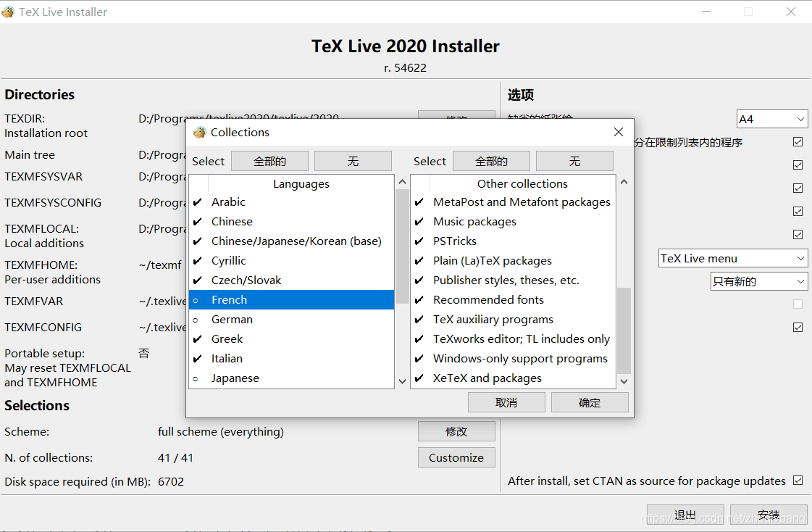Toggle the Cyrillic language collection
Screen dimensions: 812x532
click(292, 261)
